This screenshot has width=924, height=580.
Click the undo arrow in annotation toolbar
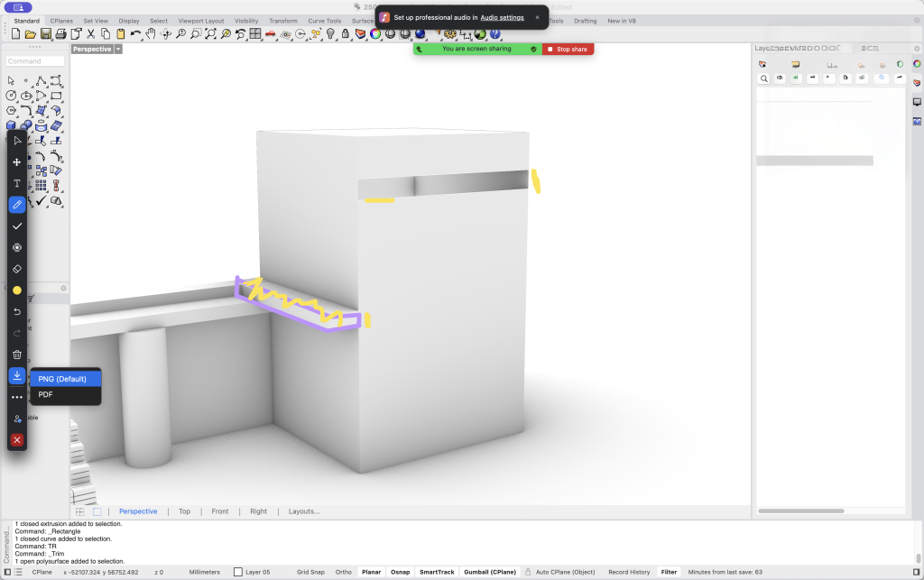[x=16, y=312]
